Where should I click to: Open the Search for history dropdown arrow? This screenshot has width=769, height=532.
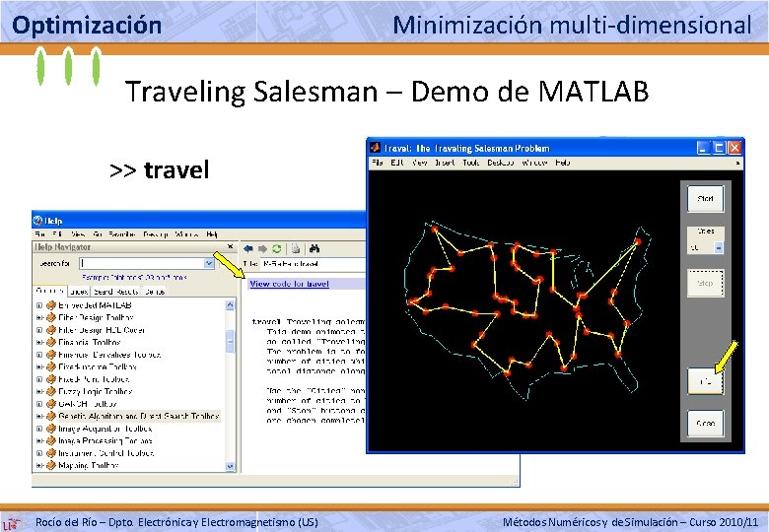tap(208, 263)
